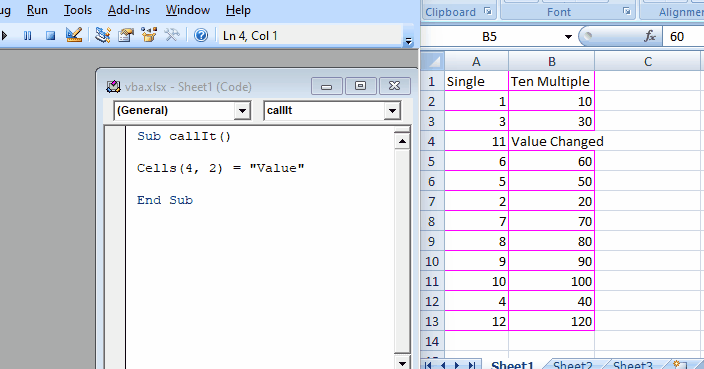Open the Font dialog launcher icon
704x369 pixels.
tap(627, 12)
